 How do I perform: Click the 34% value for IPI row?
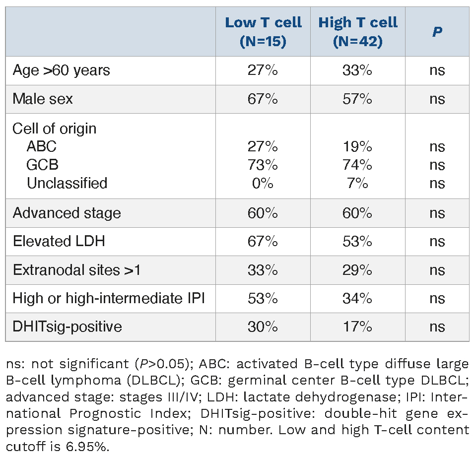[357, 298]
